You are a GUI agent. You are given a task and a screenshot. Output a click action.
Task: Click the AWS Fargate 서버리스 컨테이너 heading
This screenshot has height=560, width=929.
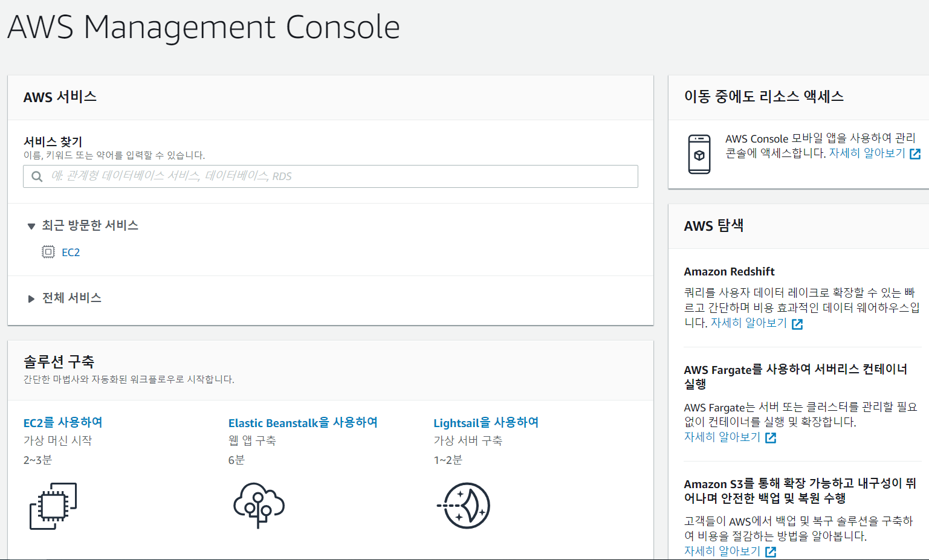click(795, 376)
